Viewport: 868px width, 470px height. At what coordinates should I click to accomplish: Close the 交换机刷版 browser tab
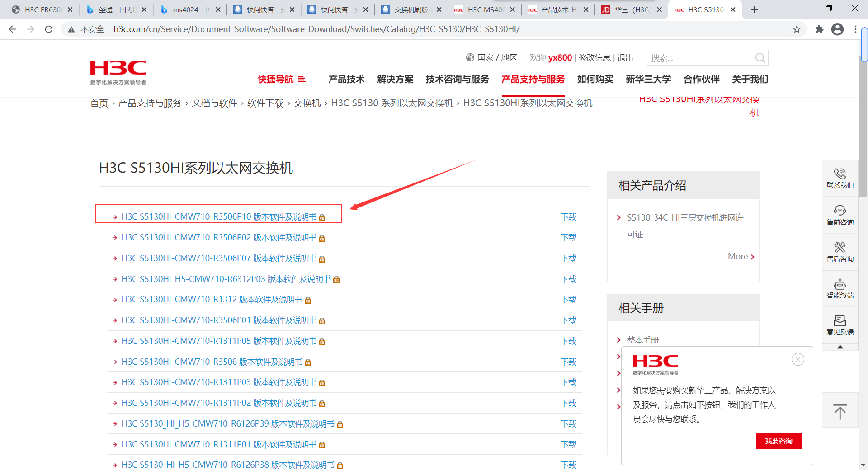pos(439,9)
